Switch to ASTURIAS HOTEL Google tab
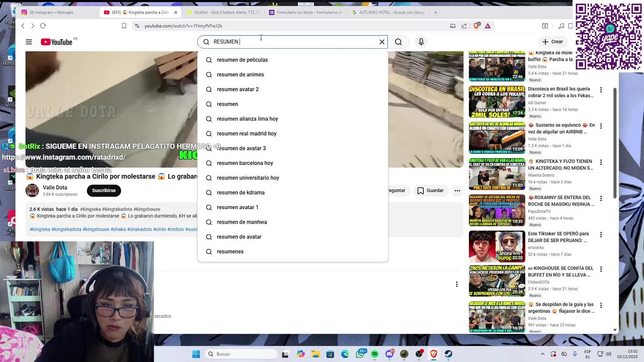Screen dimensions: 644x362 tap(388, 12)
